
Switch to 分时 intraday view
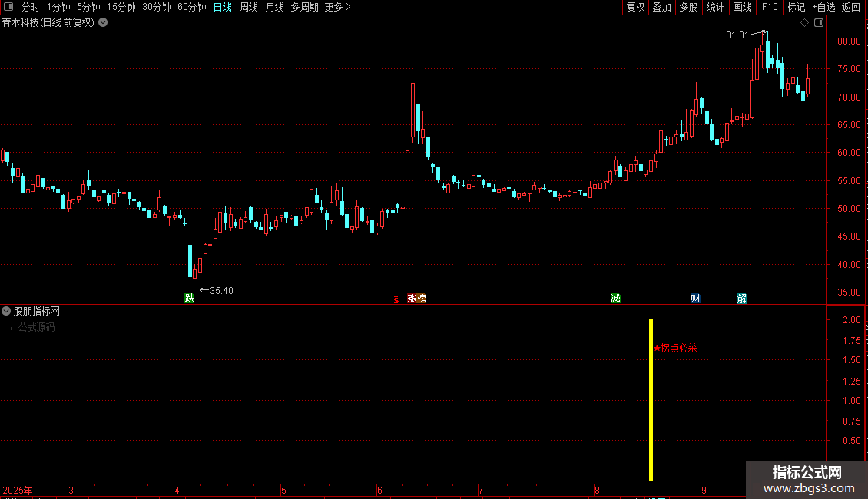tap(31, 7)
